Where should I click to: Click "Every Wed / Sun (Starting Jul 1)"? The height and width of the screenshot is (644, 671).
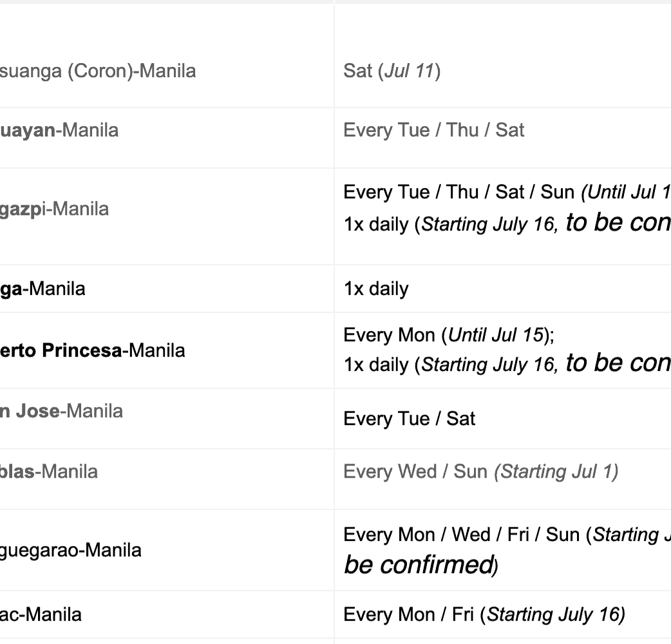481,471
